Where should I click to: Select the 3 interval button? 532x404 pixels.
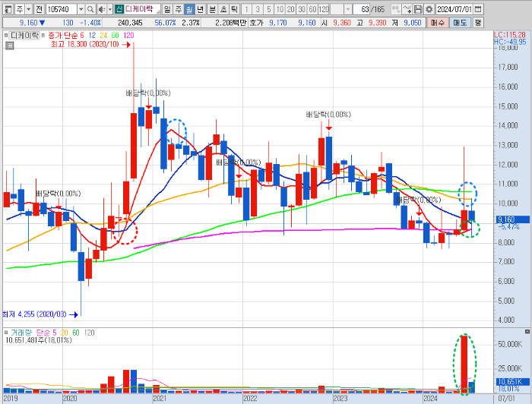pos(258,9)
